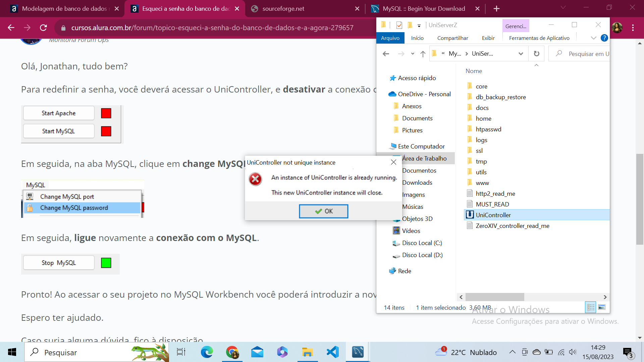Open the Chrome profile avatar
This screenshot has height=362, width=644.
[x=617, y=27]
